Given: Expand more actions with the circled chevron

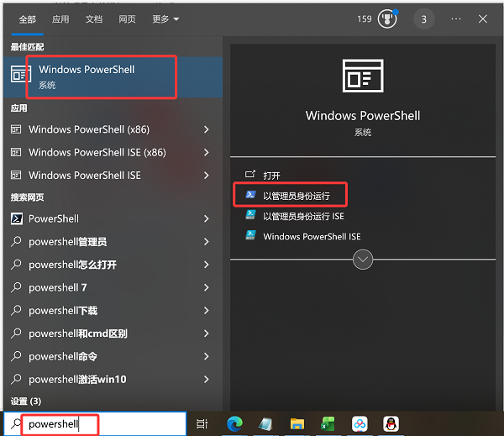Looking at the screenshot, I should point(363,260).
